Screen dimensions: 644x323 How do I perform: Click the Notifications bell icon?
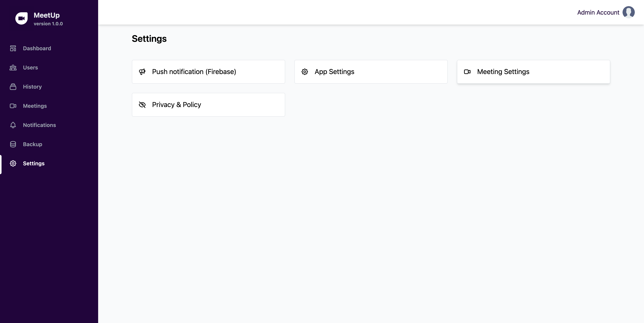tap(13, 125)
